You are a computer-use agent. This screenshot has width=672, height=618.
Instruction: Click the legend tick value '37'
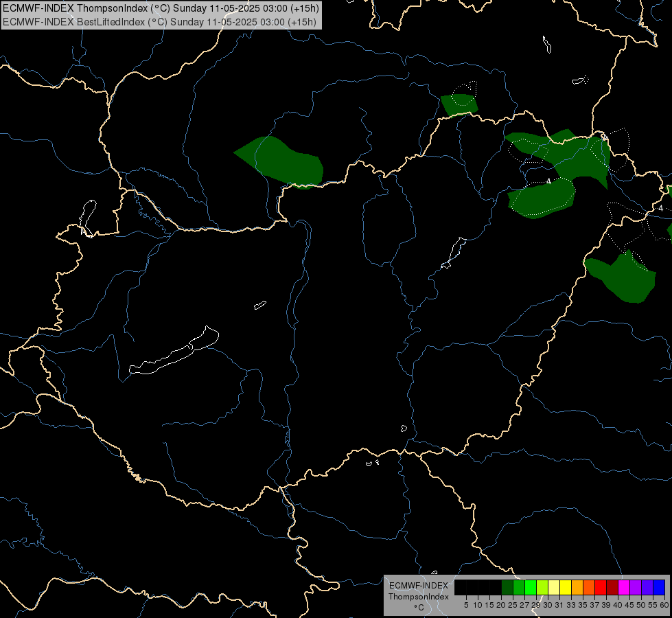pyautogui.click(x=594, y=605)
